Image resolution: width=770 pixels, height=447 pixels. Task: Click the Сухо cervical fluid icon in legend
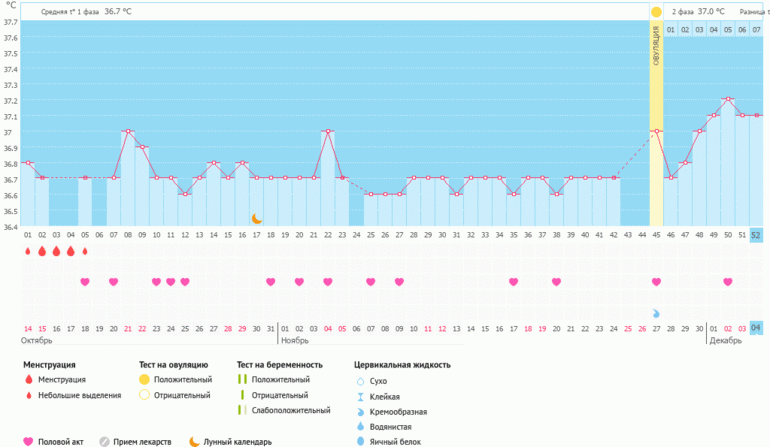tap(359, 381)
